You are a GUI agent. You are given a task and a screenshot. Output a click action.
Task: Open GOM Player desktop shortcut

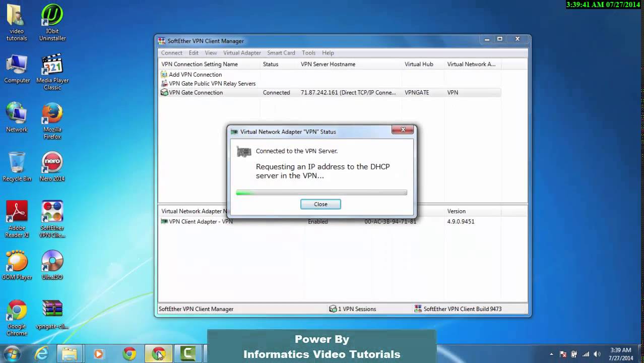pos(17,265)
